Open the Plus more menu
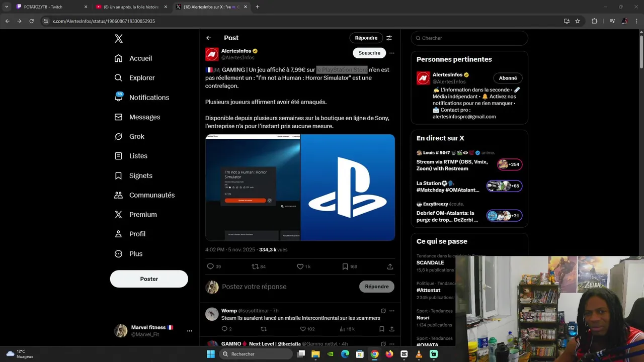 [128, 254]
